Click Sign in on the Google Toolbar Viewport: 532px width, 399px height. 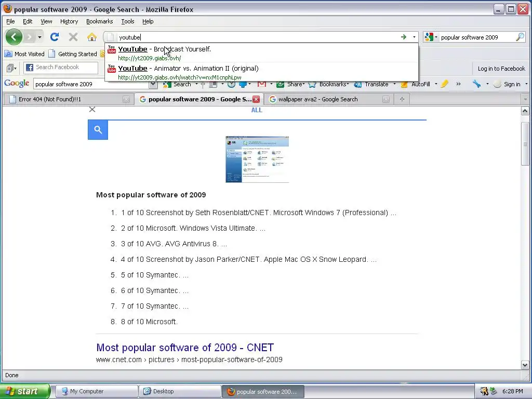pos(507,84)
